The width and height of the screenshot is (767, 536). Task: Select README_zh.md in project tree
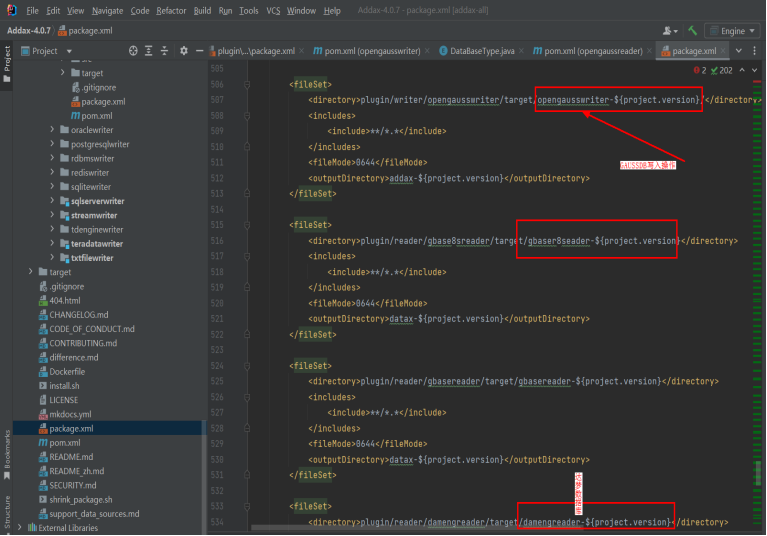76,471
